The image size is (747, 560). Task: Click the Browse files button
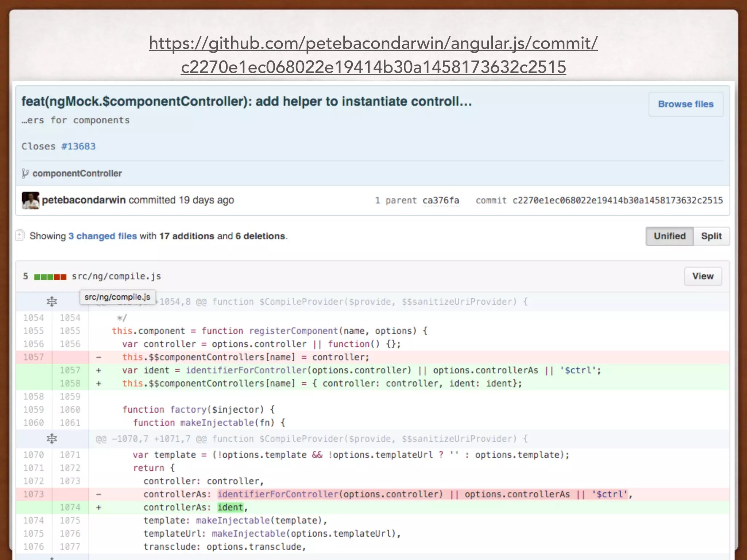pyautogui.click(x=686, y=104)
